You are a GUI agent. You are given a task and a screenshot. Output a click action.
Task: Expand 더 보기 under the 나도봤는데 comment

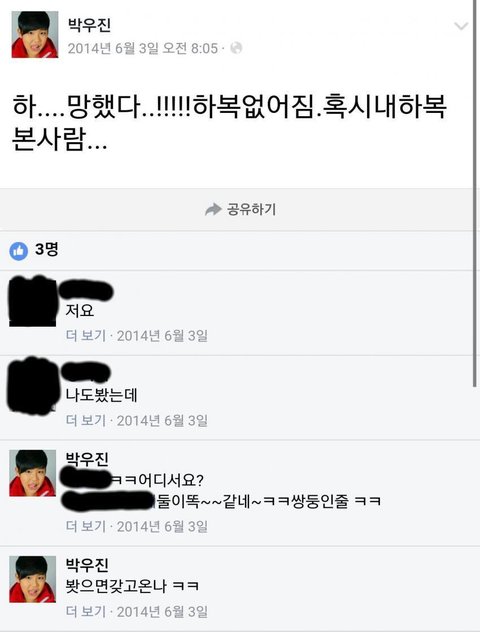pos(86,420)
